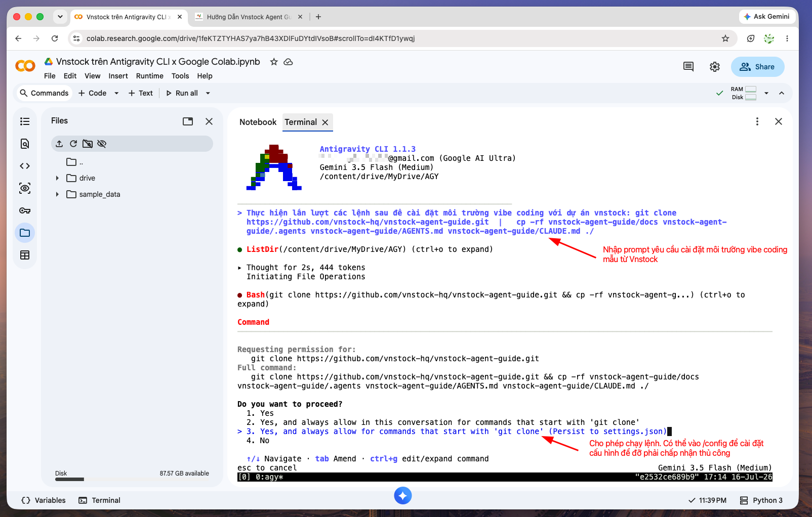Select the drive folder

[x=81, y=178]
